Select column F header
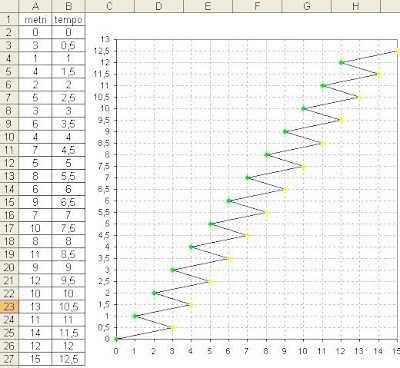Image resolution: width=400 pixels, height=368 pixels. 257,6
